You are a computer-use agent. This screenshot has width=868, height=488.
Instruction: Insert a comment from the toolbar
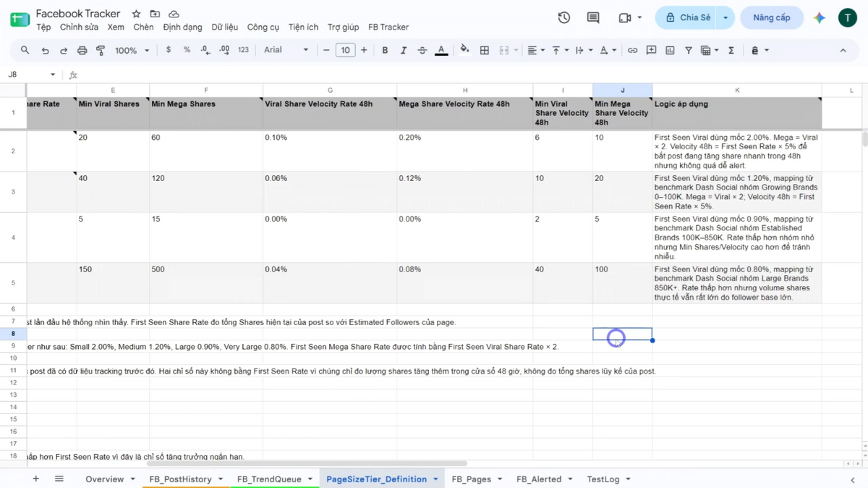[652, 50]
